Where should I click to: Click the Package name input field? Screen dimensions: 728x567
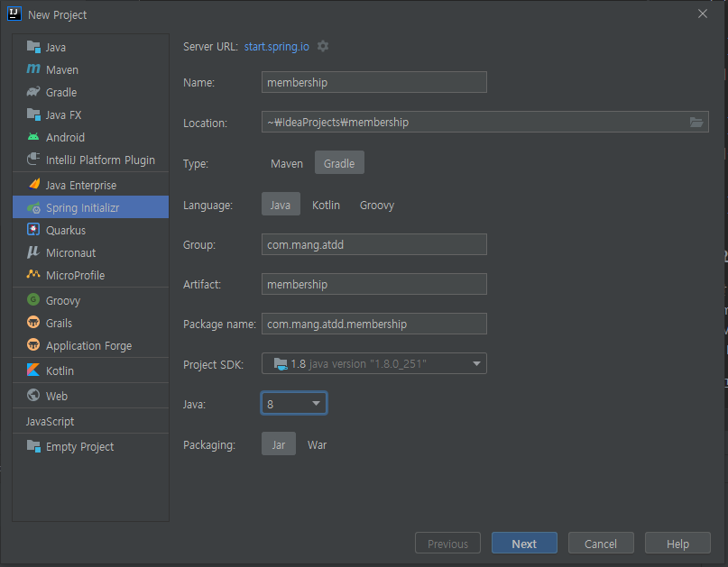tap(374, 324)
